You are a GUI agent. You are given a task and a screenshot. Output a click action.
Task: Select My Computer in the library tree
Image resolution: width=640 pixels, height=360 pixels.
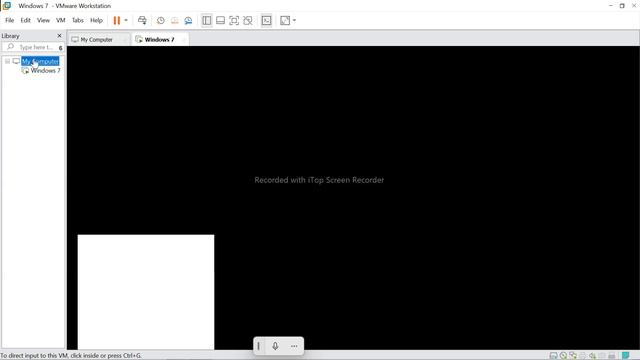[x=40, y=61]
